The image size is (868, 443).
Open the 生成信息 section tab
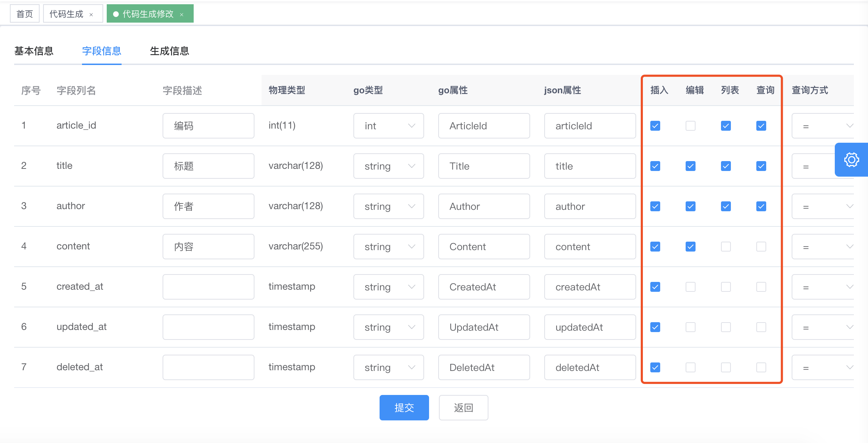pos(170,51)
